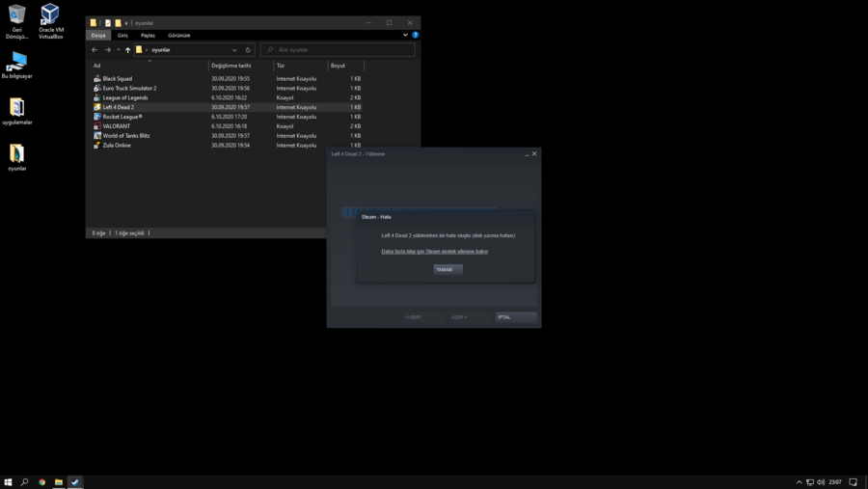868x489 pixels.
Task: Select the Zula Online name text
Action: (117, 145)
